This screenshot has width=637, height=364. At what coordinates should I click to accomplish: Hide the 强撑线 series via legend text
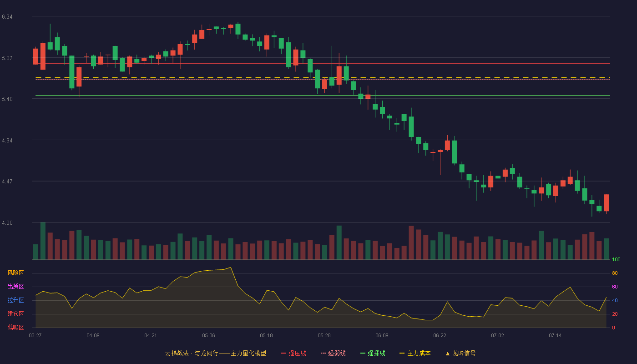point(376,353)
